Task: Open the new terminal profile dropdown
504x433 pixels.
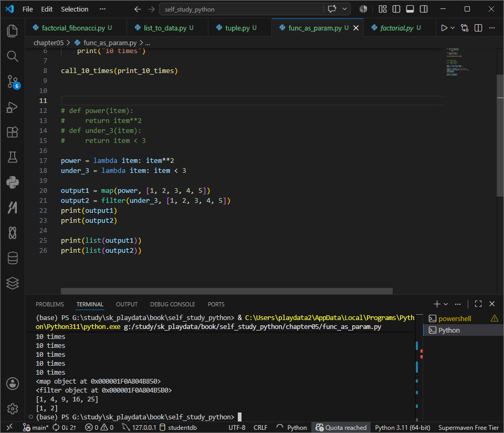Action: coord(446,304)
